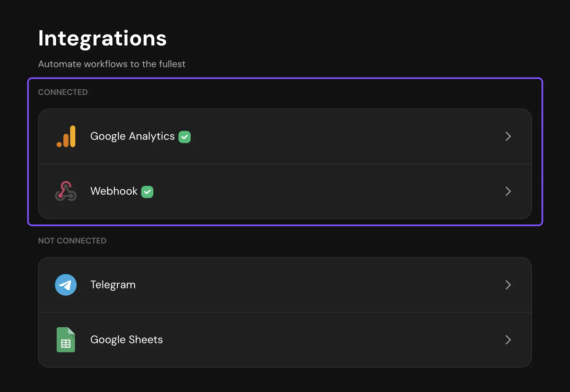
Task: Open the Google Analytics row chevron
Action: tap(508, 136)
